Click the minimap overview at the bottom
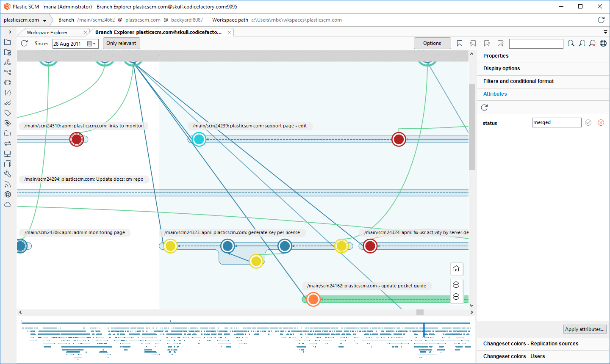The image size is (610, 364). (246, 339)
